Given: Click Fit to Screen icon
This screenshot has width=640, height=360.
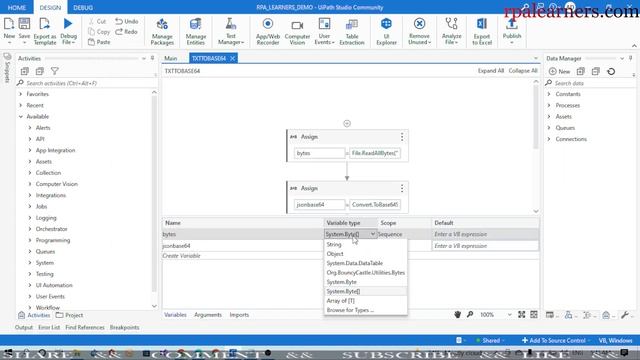Looking at the screenshot, I should (522, 314).
